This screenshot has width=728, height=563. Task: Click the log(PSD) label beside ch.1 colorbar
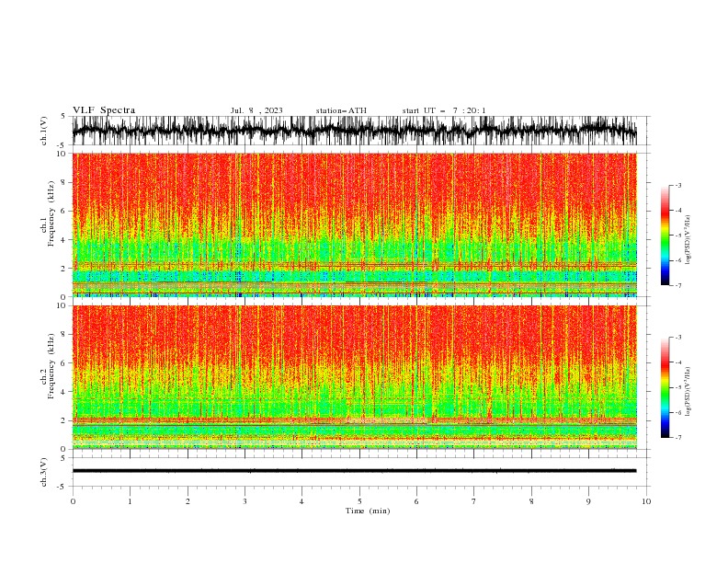688,240
